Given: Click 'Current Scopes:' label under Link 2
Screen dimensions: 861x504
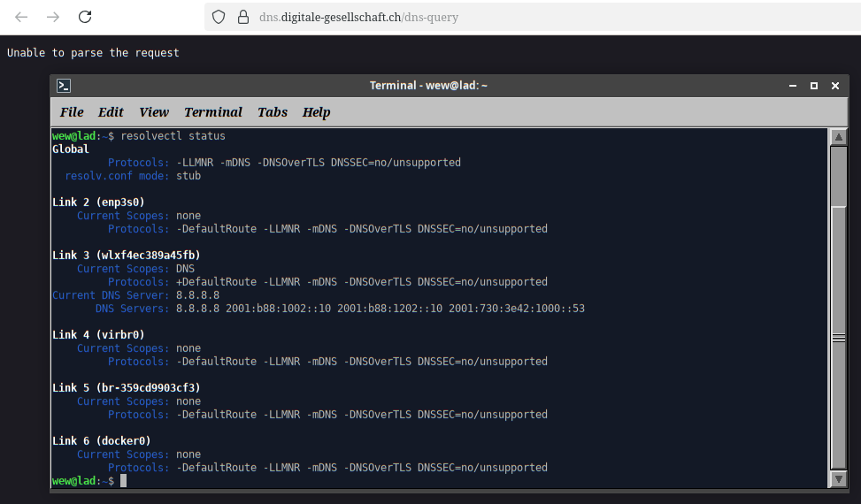Looking at the screenshot, I should [x=123, y=216].
